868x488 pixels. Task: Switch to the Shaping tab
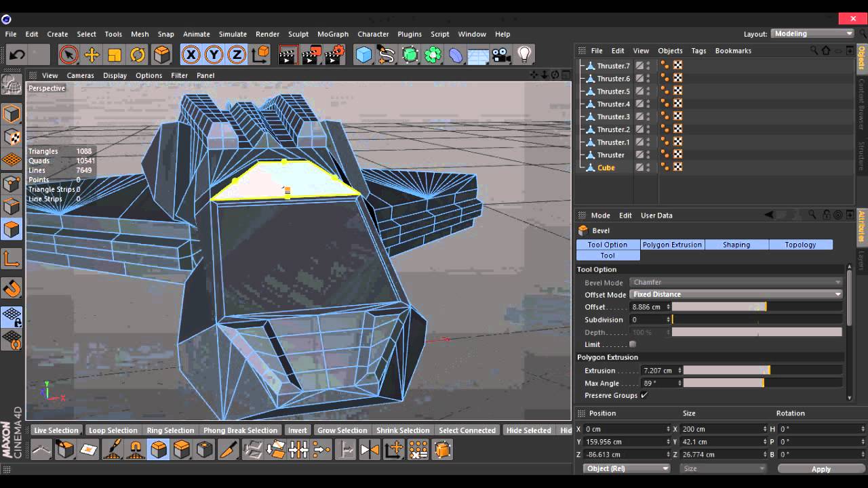point(736,245)
